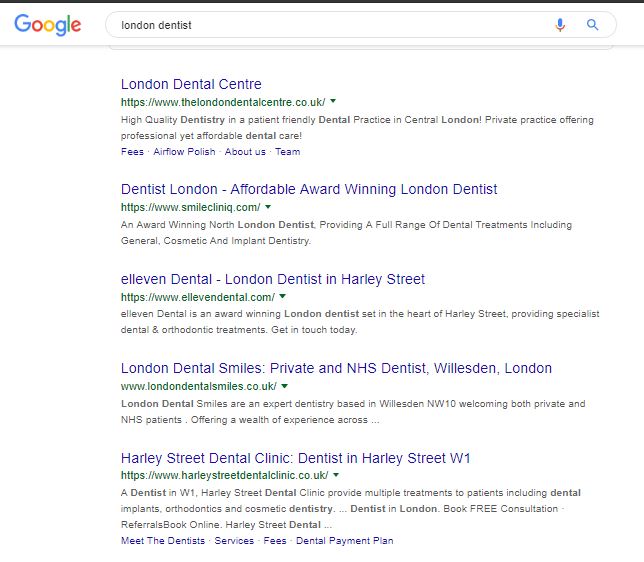
Task: Click snippet 'High Quality Dentistry in a patient friendly'
Action: pos(218,120)
